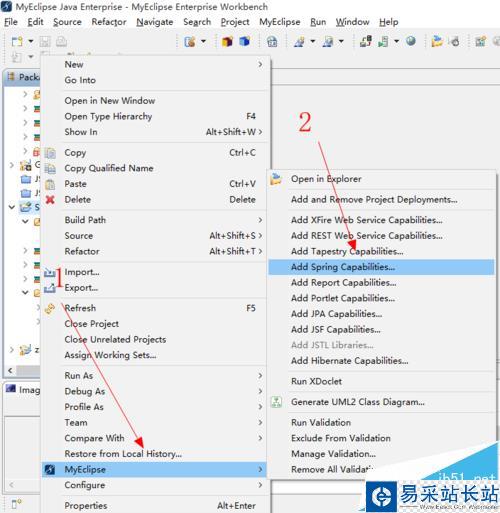Image resolution: width=500 pixels, height=513 pixels.
Task: Click the Open in Explorer folder icon
Action: click(276, 179)
